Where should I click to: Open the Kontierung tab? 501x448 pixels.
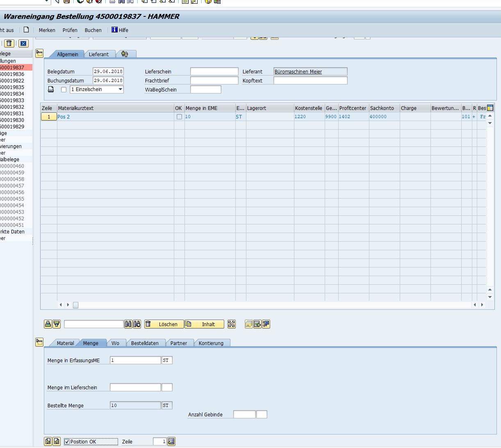[x=211, y=343]
